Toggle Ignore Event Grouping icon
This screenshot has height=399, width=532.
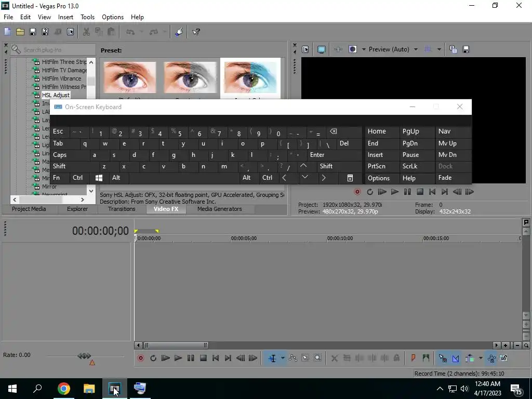point(504,358)
